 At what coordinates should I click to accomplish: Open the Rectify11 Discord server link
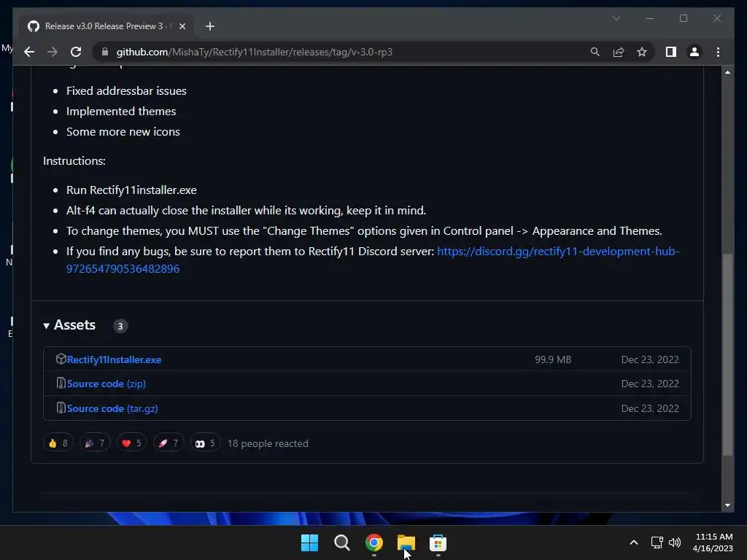click(373, 260)
